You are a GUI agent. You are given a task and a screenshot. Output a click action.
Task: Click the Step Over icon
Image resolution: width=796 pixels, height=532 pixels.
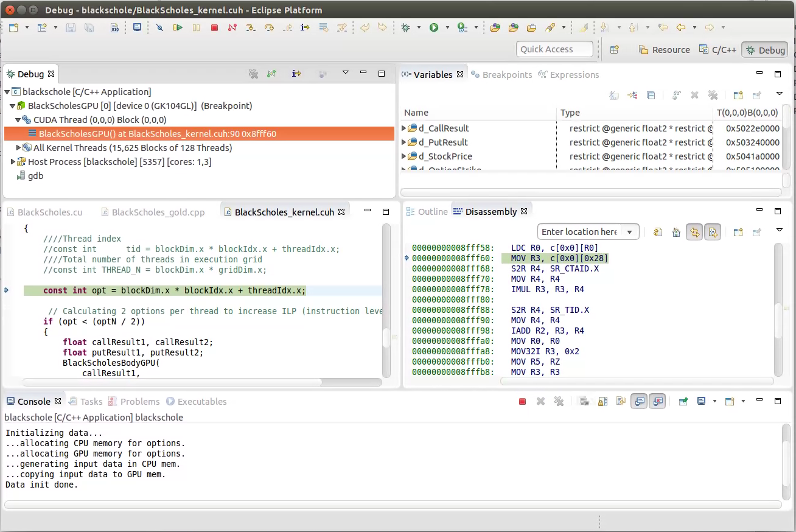click(x=268, y=27)
